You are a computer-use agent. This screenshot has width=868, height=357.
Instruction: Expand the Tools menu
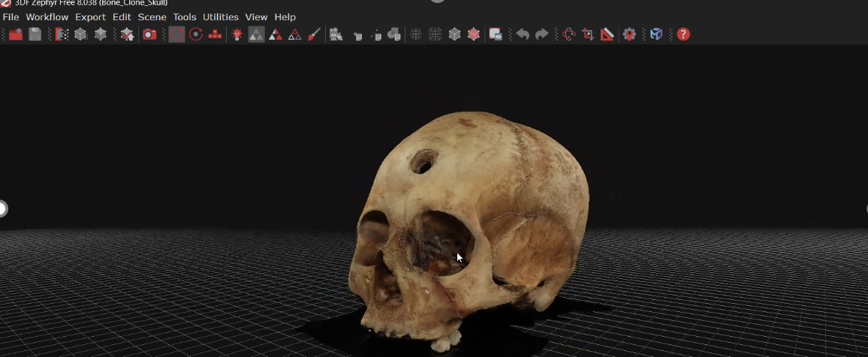[185, 16]
